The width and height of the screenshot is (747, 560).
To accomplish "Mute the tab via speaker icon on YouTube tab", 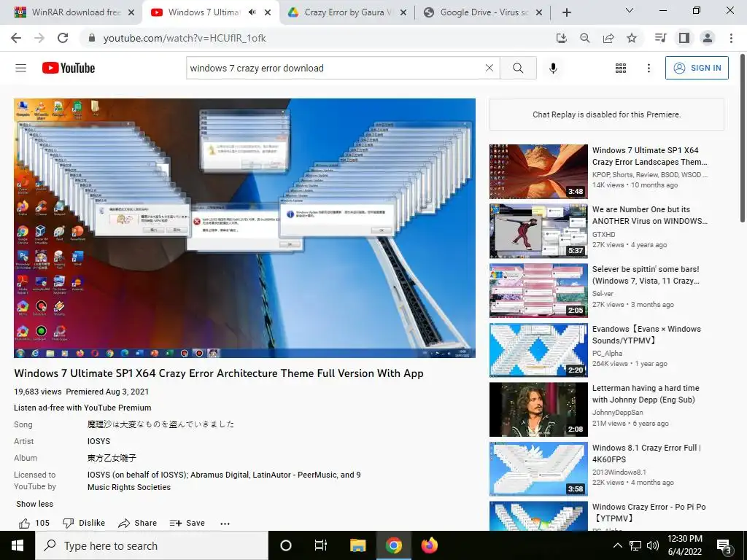I will 252,12.
